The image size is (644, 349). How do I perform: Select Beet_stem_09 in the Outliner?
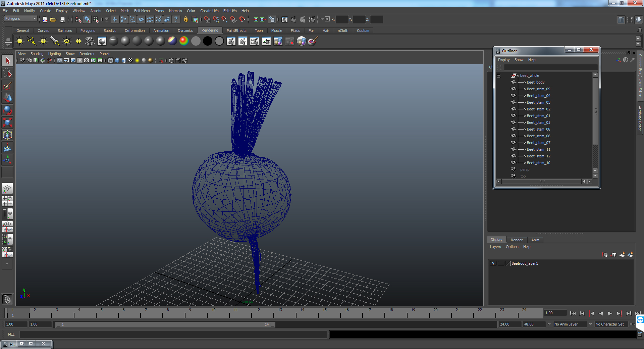coord(538,89)
